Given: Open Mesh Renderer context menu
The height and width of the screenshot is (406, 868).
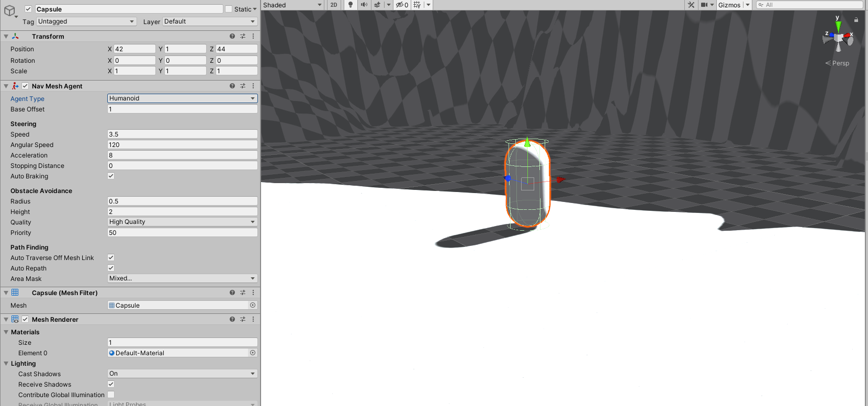Looking at the screenshot, I should pyautogui.click(x=253, y=319).
